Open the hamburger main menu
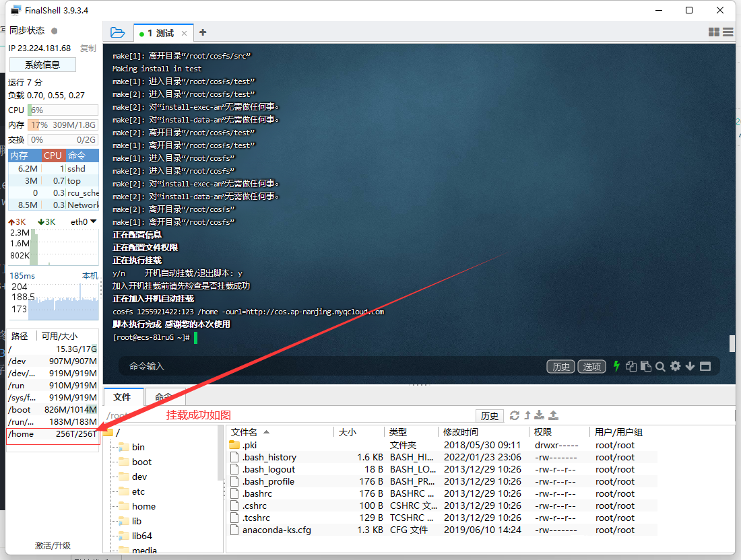This screenshot has height=560, width=741. click(728, 32)
